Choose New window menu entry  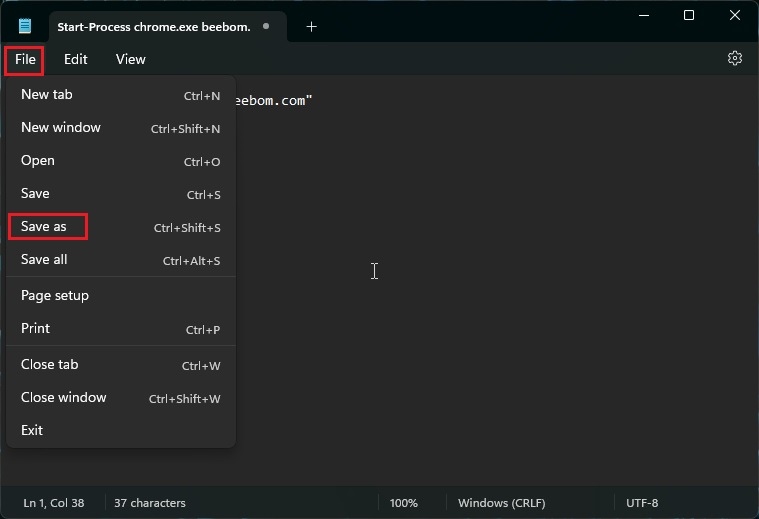tap(121, 128)
